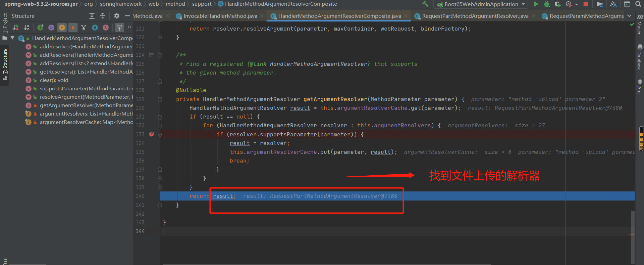Select argumentResolverCache field in the Structure tree
The width and height of the screenshot is (644, 265).
86,122
